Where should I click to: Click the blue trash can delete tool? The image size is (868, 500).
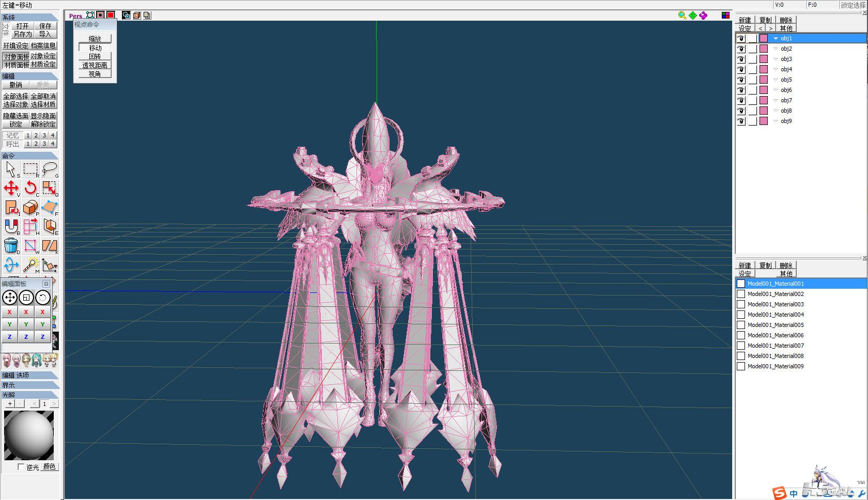pyautogui.click(x=11, y=246)
